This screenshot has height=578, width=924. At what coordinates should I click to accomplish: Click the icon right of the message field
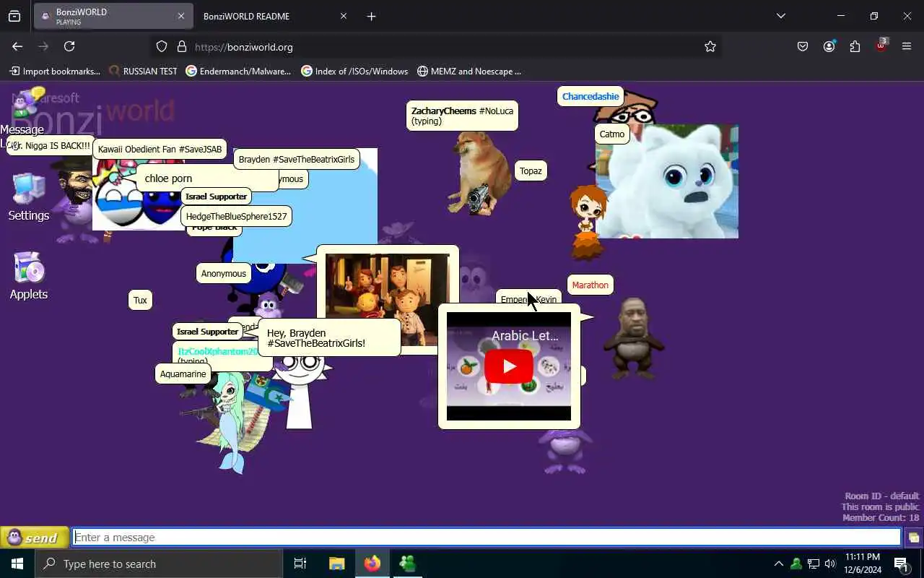pos(914,538)
